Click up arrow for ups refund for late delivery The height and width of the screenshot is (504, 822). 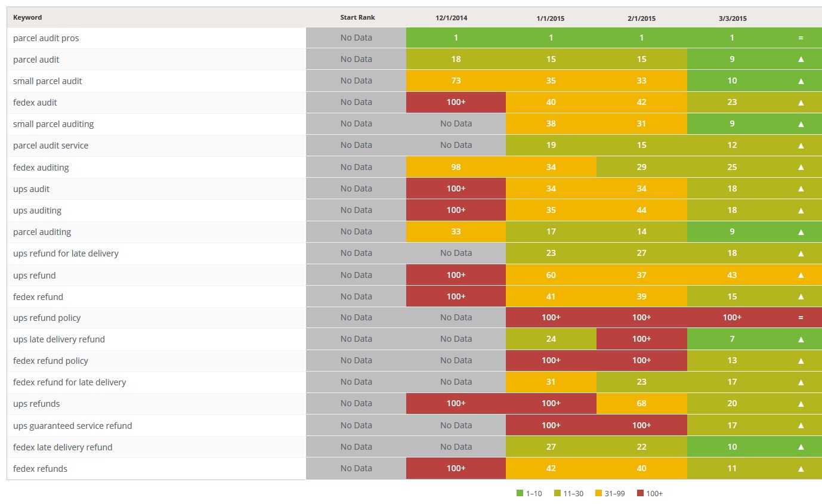click(801, 253)
